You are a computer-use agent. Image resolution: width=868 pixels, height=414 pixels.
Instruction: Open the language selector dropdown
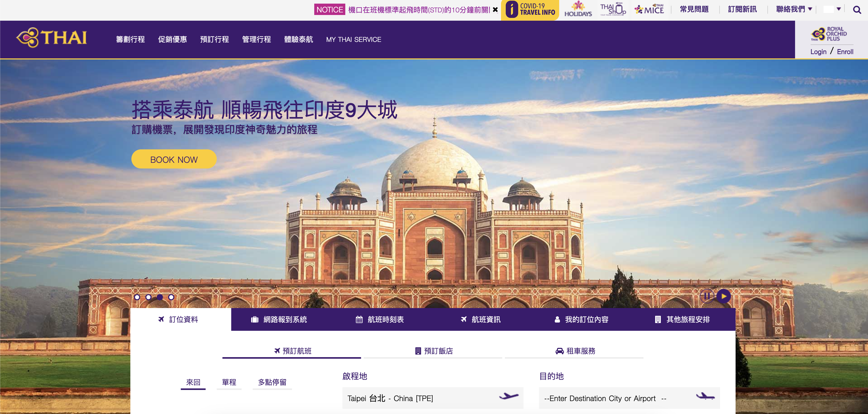pos(832,9)
